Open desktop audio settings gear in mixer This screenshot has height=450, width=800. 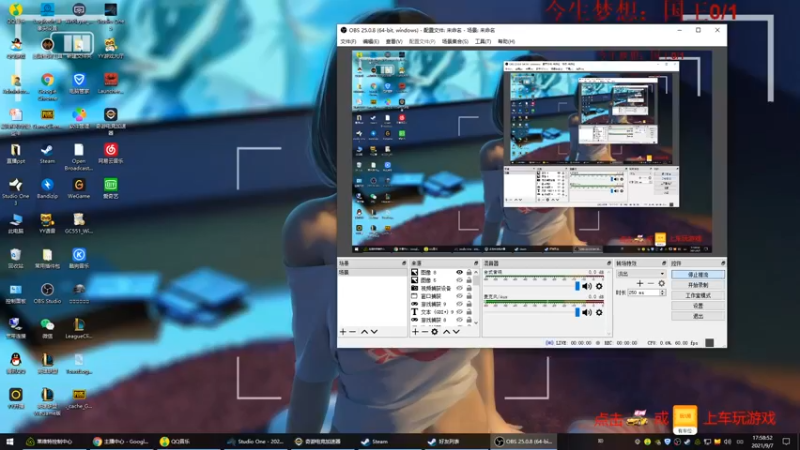[599, 286]
